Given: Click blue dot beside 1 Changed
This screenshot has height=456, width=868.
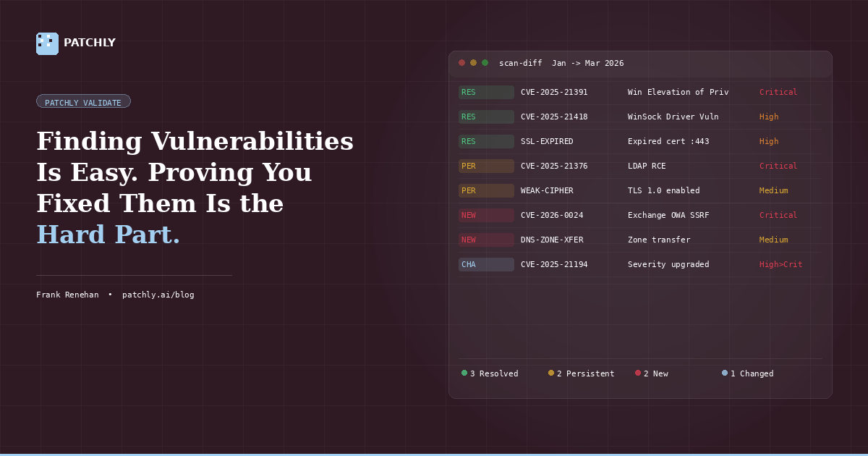Looking at the screenshot, I should (725, 373).
